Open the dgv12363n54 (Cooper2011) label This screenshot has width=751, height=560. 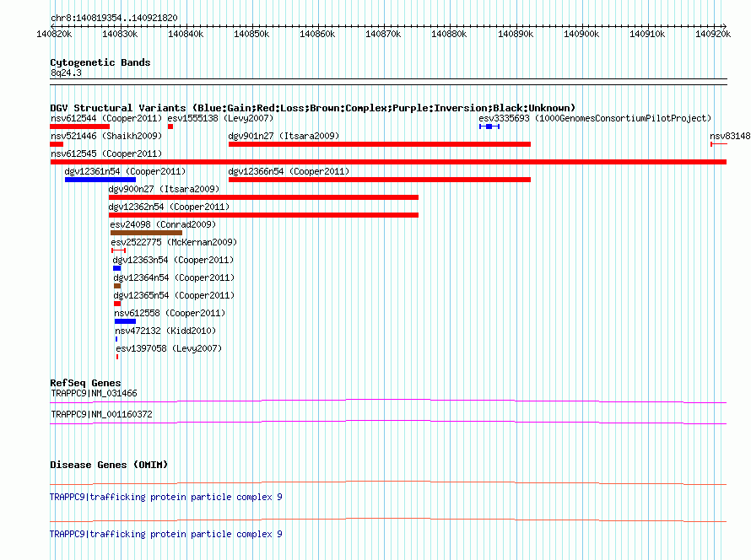[173, 260]
